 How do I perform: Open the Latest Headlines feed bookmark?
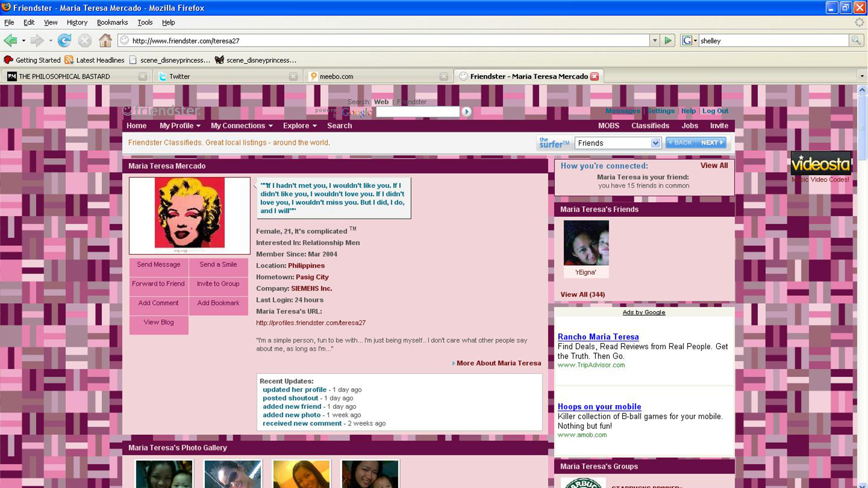(x=94, y=60)
